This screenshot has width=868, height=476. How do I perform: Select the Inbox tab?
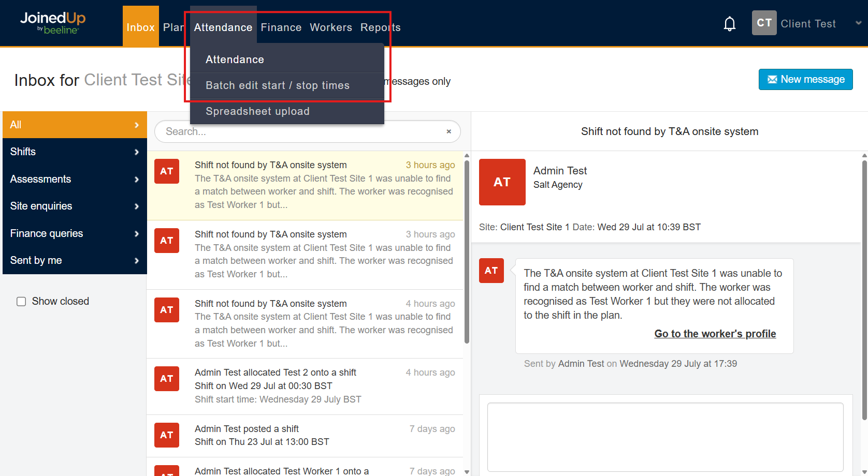coord(141,27)
